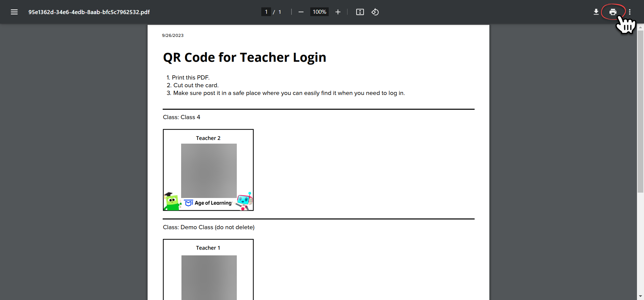Click the green mascot character on the card
Image resolution: width=644 pixels, height=300 pixels.
click(x=172, y=201)
